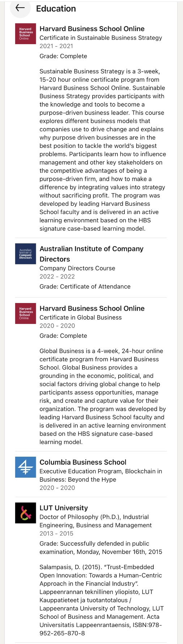
Task: Tap the back arrow beside Education
Action: tap(20, 8)
